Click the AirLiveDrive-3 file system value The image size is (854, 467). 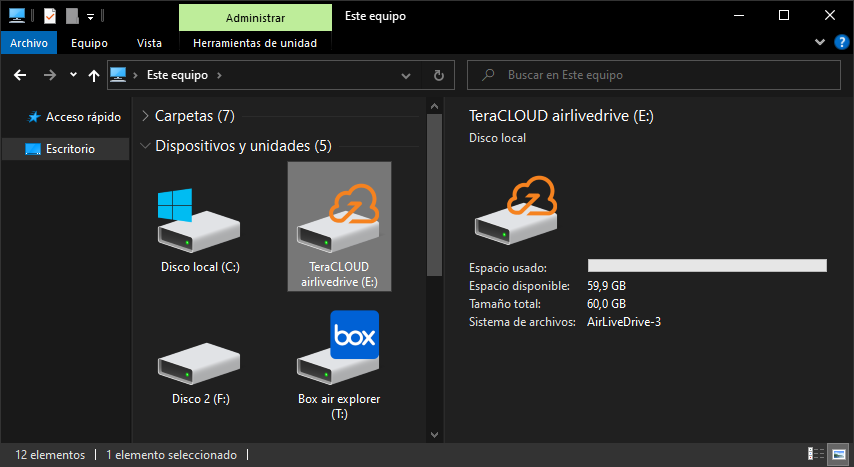pyautogui.click(x=624, y=322)
